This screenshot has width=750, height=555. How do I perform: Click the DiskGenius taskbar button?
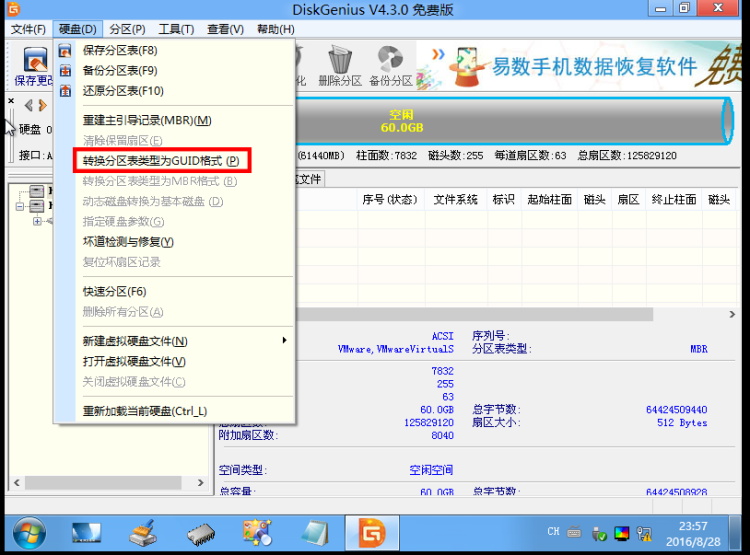(x=372, y=533)
